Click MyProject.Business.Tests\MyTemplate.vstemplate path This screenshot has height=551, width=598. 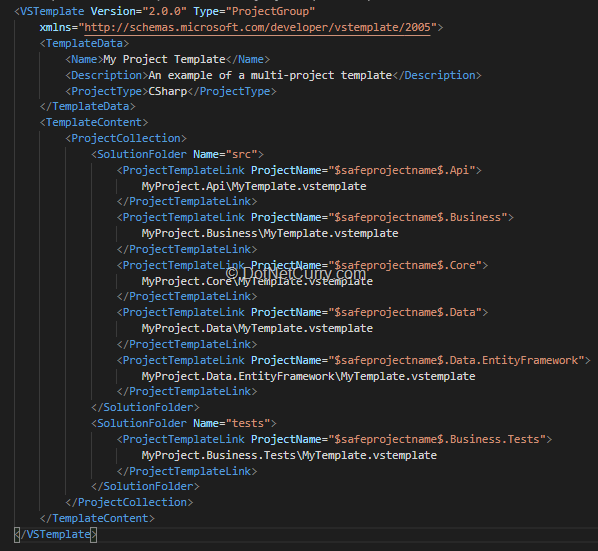[289, 455]
